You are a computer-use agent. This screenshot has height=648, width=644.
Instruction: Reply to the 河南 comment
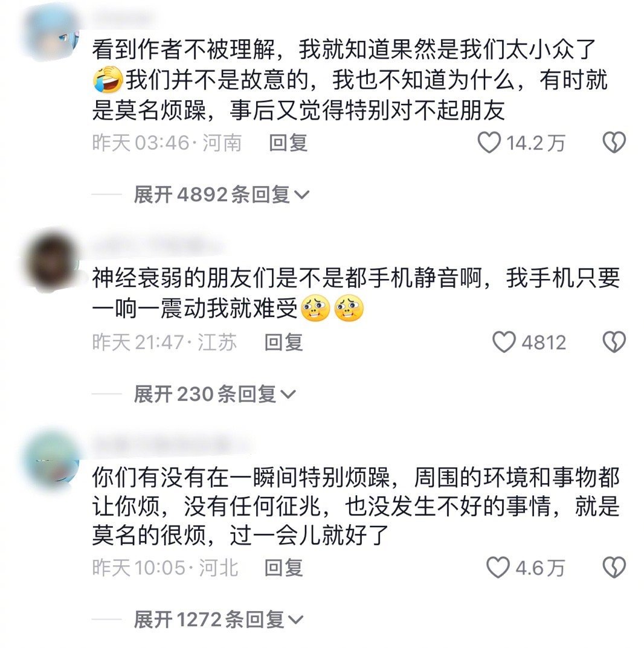click(x=288, y=143)
